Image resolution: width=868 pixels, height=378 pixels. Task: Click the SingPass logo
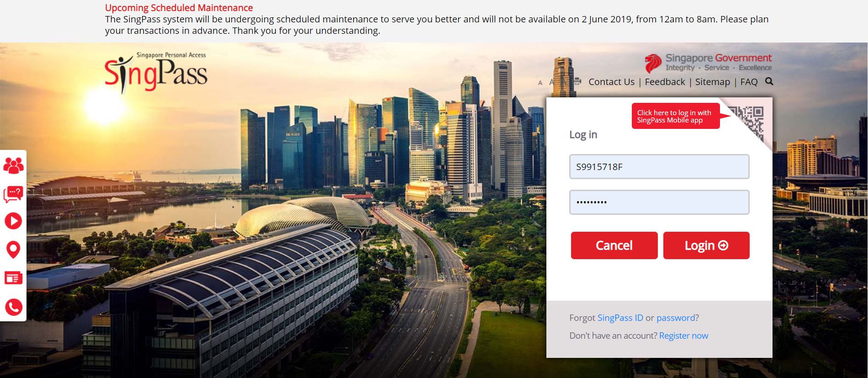tap(156, 72)
